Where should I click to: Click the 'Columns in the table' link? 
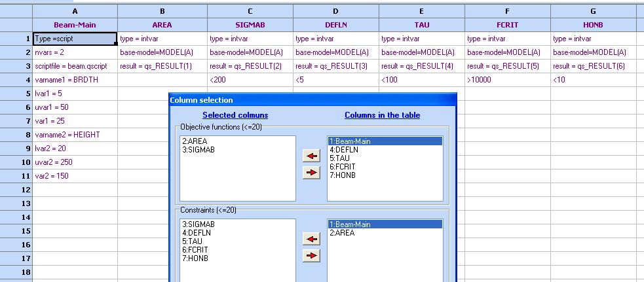click(x=383, y=115)
